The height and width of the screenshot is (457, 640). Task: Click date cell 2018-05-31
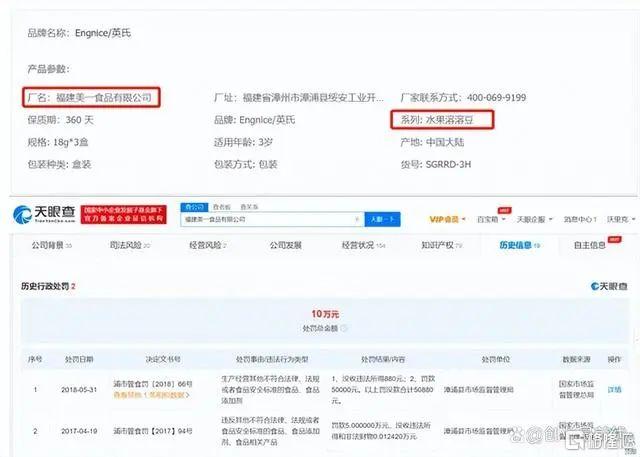[79, 390]
